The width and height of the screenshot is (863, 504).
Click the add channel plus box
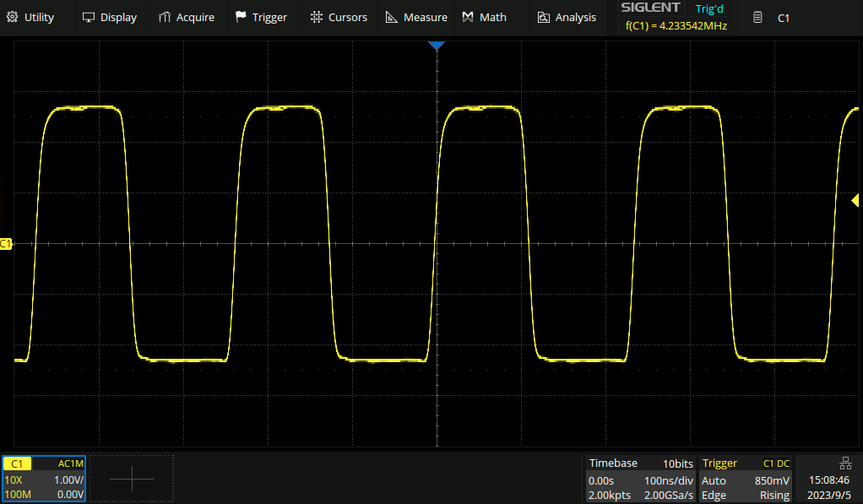click(132, 479)
